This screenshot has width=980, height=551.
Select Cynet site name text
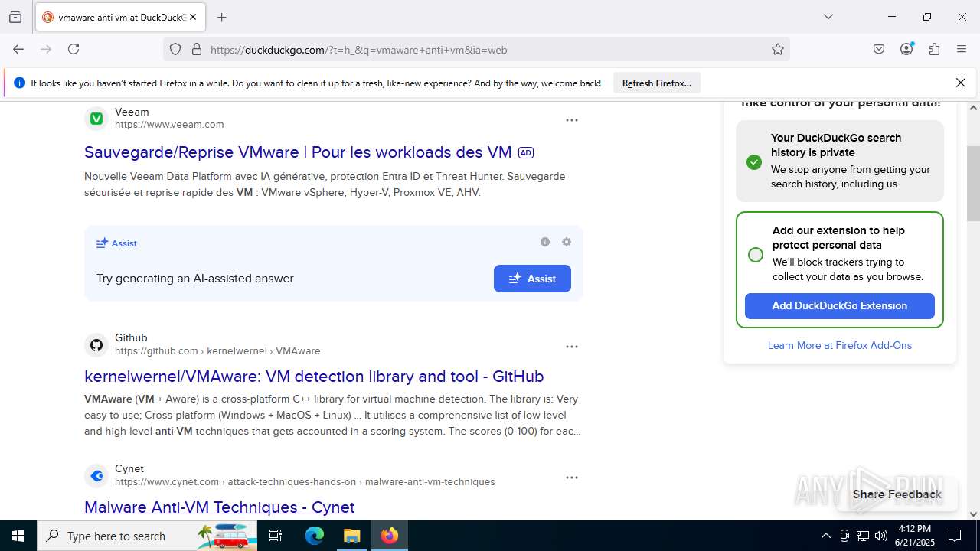pyautogui.click(x=129, y=469)
